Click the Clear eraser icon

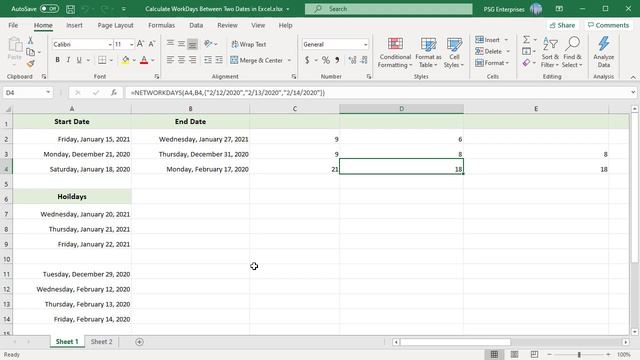527,63
